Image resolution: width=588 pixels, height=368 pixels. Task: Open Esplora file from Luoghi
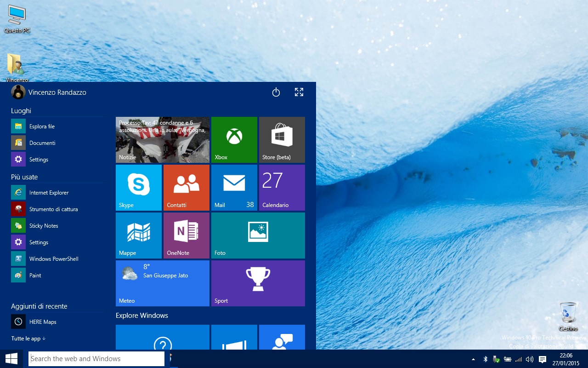(x=57, y=126)
